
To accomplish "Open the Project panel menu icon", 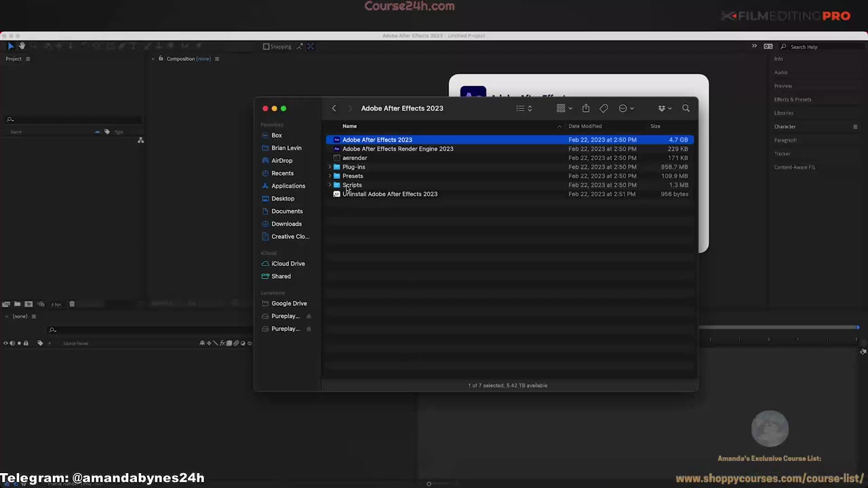I will [x=28, y=59].
